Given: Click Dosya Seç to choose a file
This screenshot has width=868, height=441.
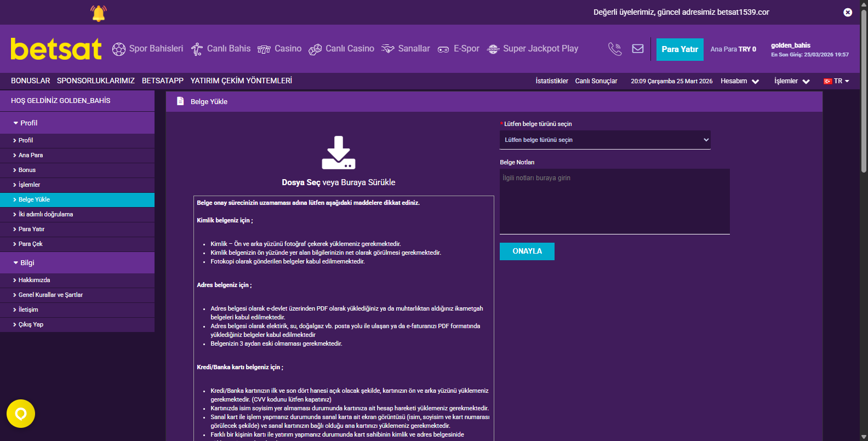Looking at the screenshot, I should [x=301, y=182].
